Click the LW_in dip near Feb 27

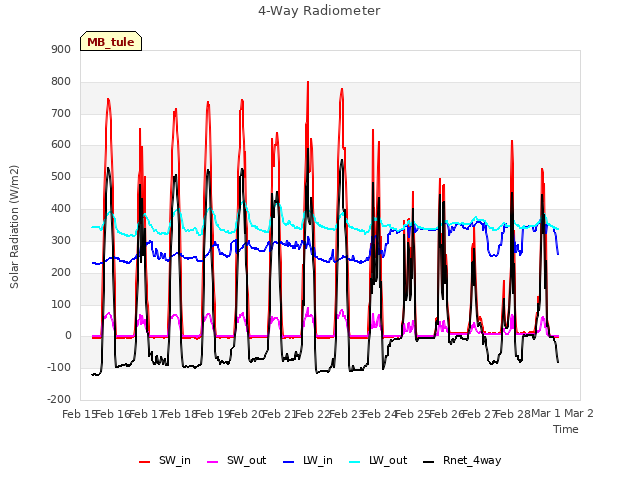click(493, 255)
